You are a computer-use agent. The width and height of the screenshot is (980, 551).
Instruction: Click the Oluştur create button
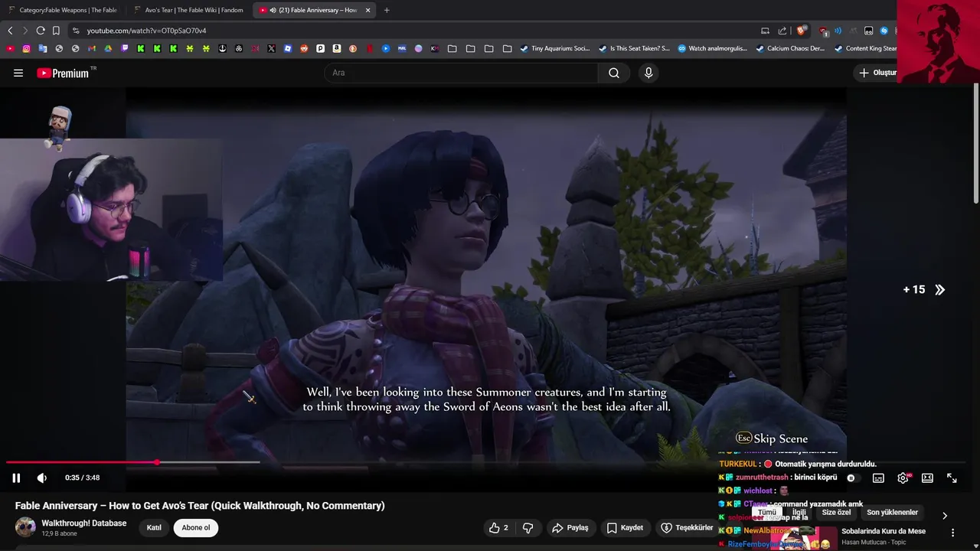pyautogui.click(x=877, y=73)
